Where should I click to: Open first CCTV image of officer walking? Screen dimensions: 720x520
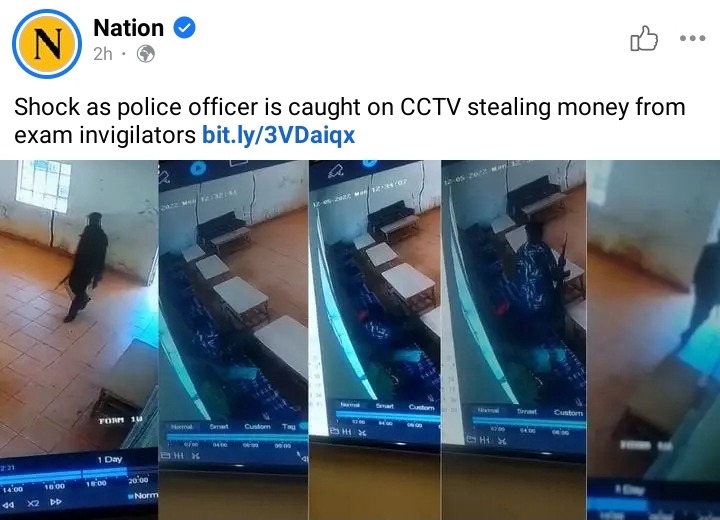[79, 340]
